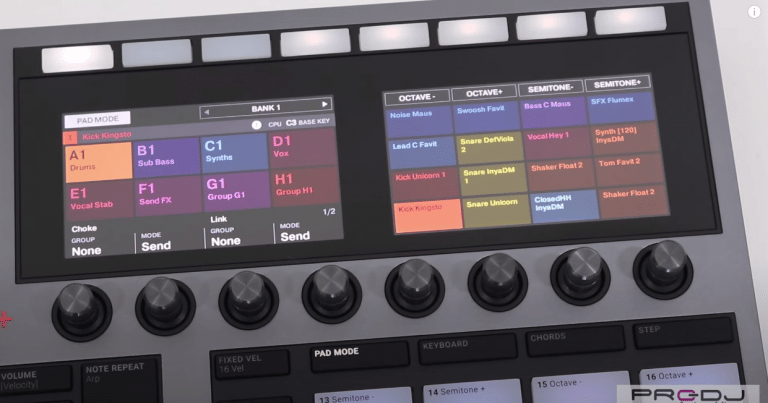Hit pad 16 Octave +
Screen dimensions: 768x403
tap(688, 376)
